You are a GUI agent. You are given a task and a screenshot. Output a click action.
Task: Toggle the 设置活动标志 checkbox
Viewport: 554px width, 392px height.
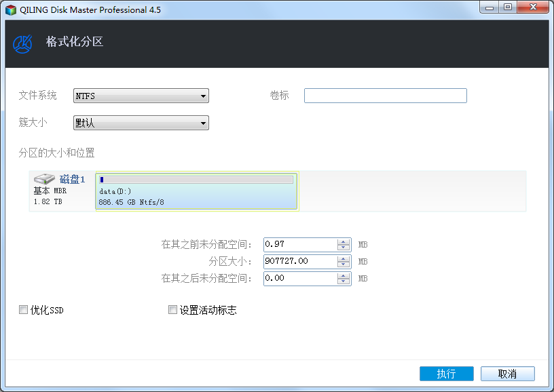pyautogui.click(x=172, y=310)
